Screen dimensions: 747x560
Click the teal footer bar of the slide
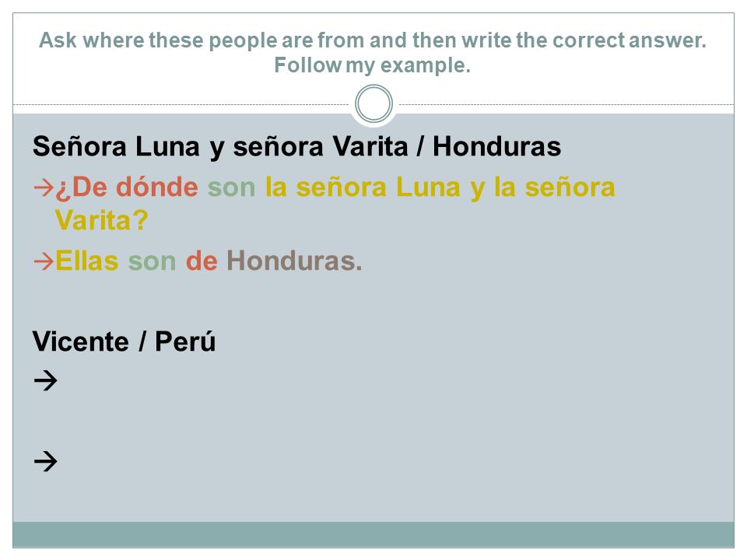click(373, 534)
